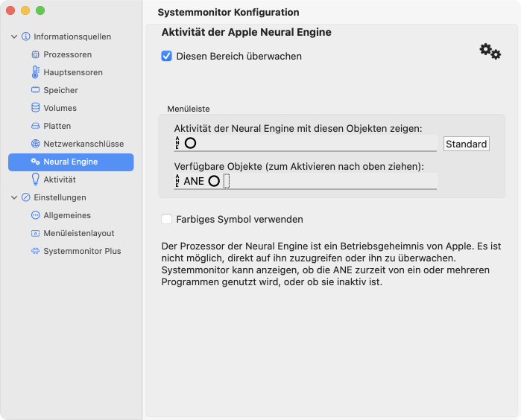This screenshot has height=420, width=521.
Task: Open the Hauptsensoren pane
Action: 71,72
